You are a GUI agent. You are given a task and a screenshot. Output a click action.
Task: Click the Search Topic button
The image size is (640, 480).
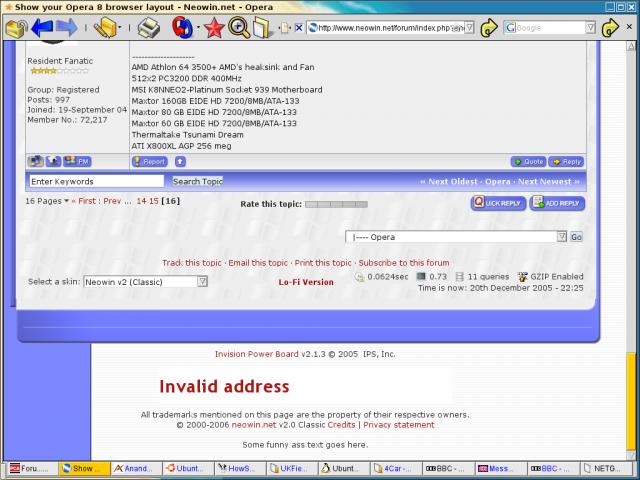coord(198,182)
